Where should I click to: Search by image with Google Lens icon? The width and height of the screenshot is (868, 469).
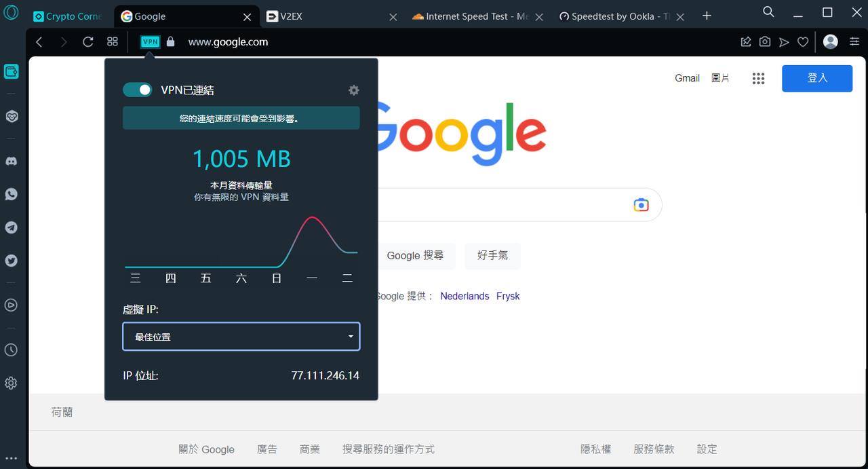pos(641,205)
